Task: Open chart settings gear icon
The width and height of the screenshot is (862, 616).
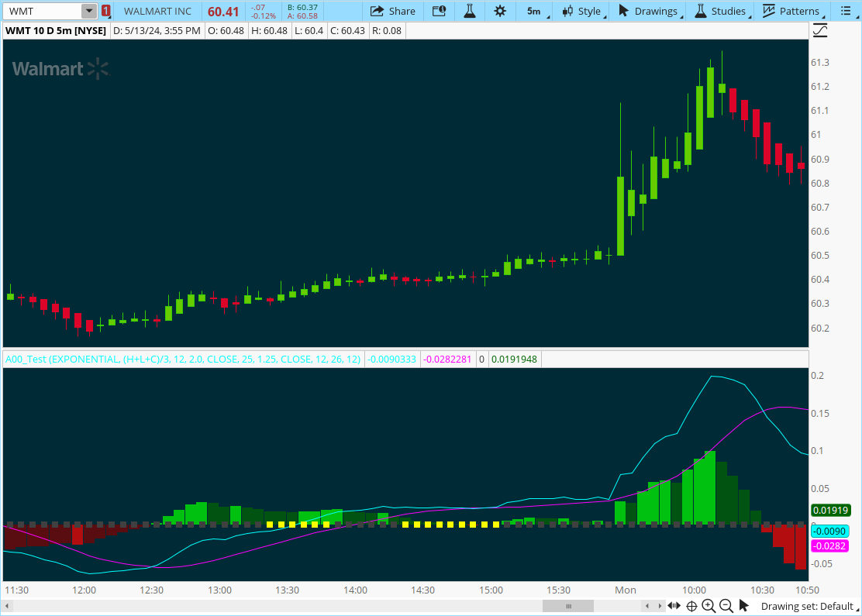Action: (x=500, y=11)
